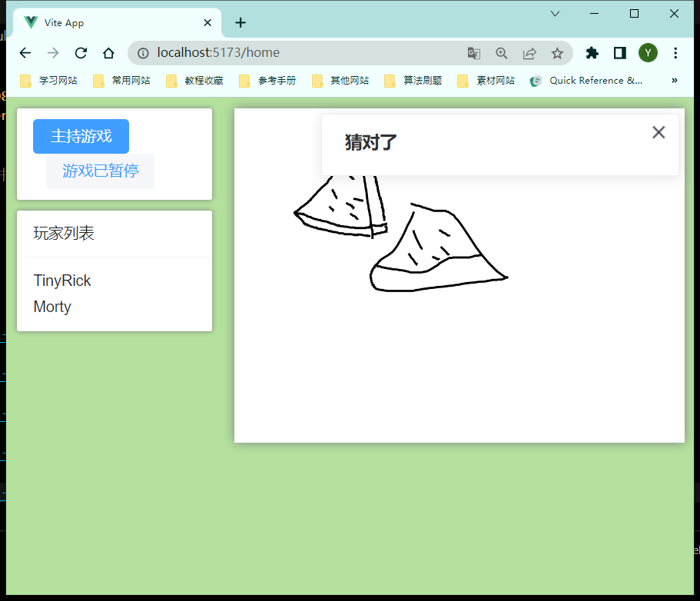Select player TinyRick in the list
Screen dimensions: 700x601
62,281
